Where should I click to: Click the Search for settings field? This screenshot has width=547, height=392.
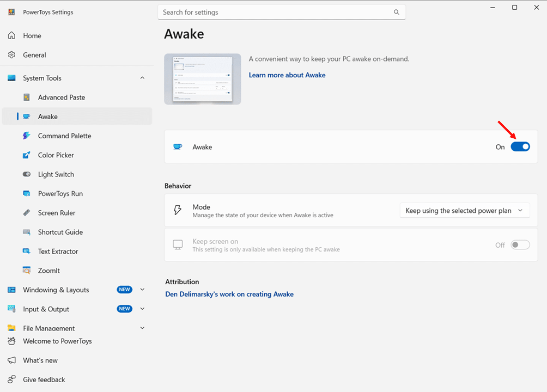coord(282,12)
